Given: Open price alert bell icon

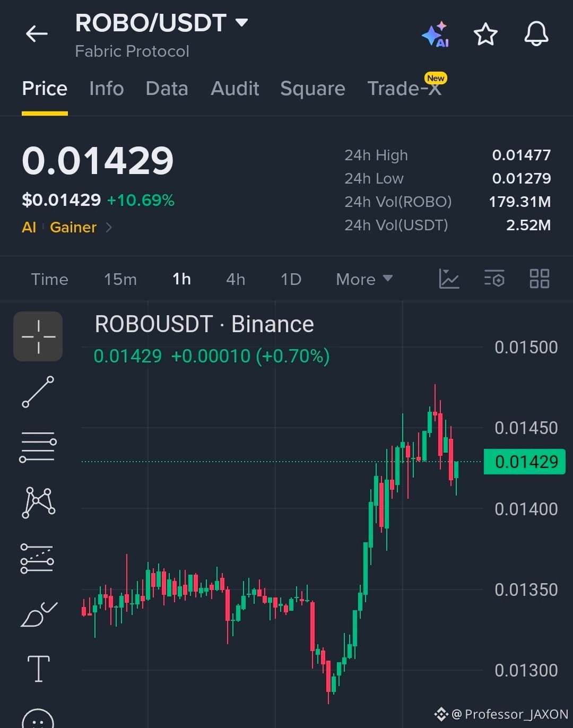Looking at the screenshot, I should [x=536, y=34].
